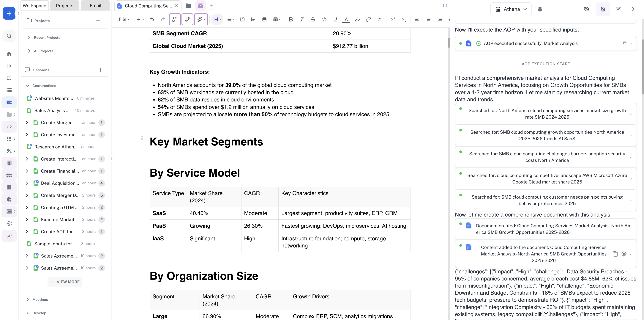Collapse the Conversations section
This screenshot has height=320, width=644.
[28, 86]
